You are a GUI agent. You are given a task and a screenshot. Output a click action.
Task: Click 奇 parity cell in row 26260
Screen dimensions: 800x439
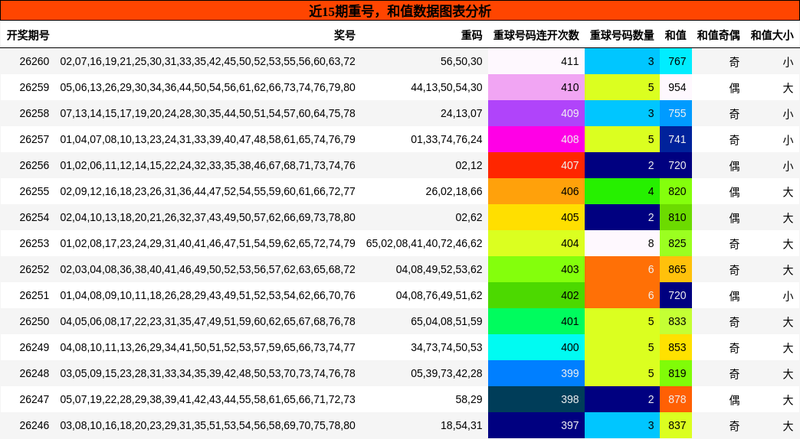pyautogui.click(x=734, y=62)
